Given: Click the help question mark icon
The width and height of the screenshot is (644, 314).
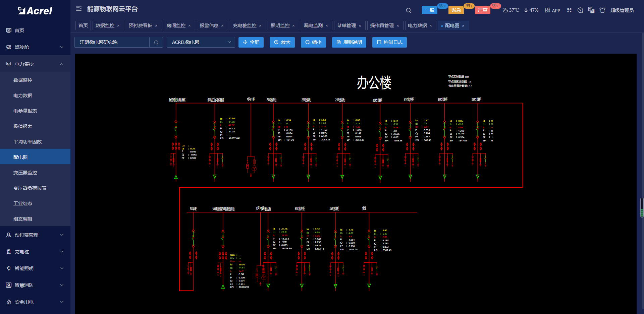Looking at the screenshot, I should point(580,10).
